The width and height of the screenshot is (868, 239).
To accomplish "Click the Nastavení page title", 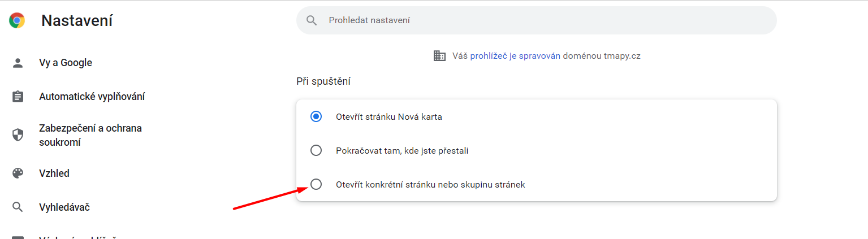I will (77, 21).
